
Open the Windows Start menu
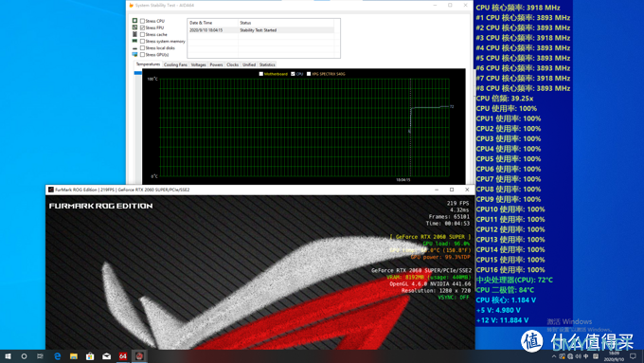[8, 356]
